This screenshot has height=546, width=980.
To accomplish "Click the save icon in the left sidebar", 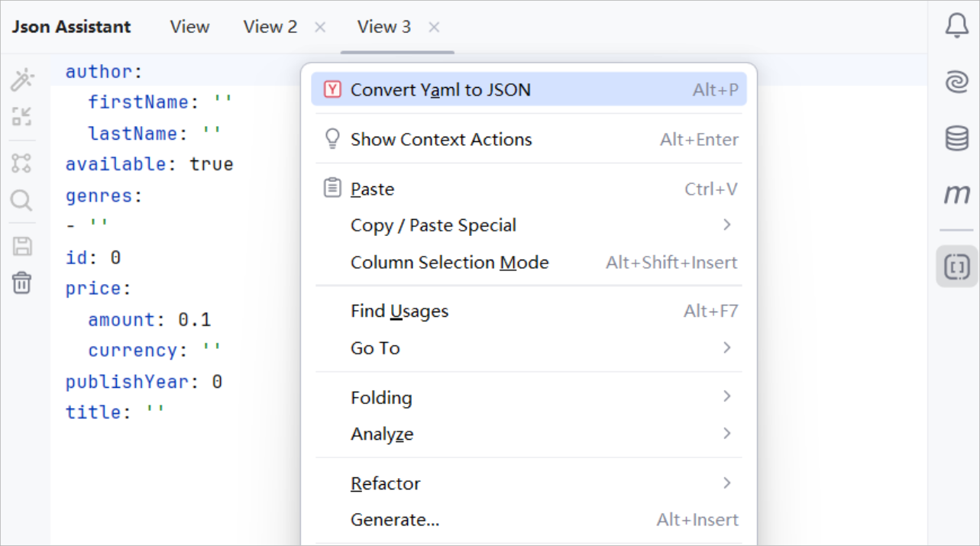I will click(22, 245).
